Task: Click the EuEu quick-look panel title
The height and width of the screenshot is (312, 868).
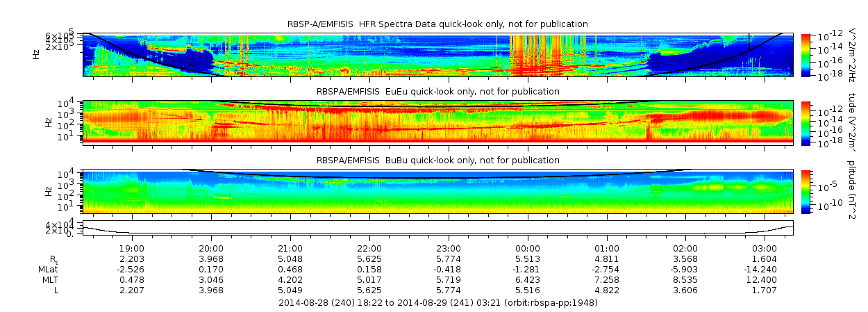Action: click(437, 92)
